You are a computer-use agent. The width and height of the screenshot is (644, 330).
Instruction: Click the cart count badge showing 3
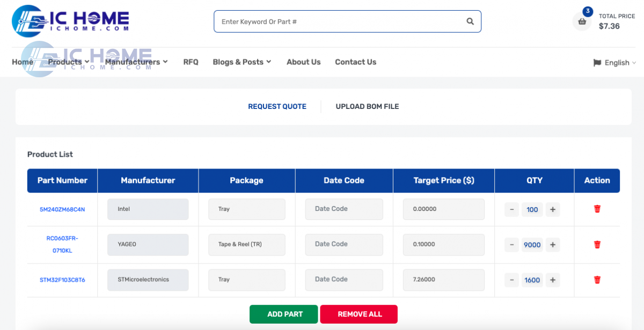pyautogui.click(x=588, y=11)
